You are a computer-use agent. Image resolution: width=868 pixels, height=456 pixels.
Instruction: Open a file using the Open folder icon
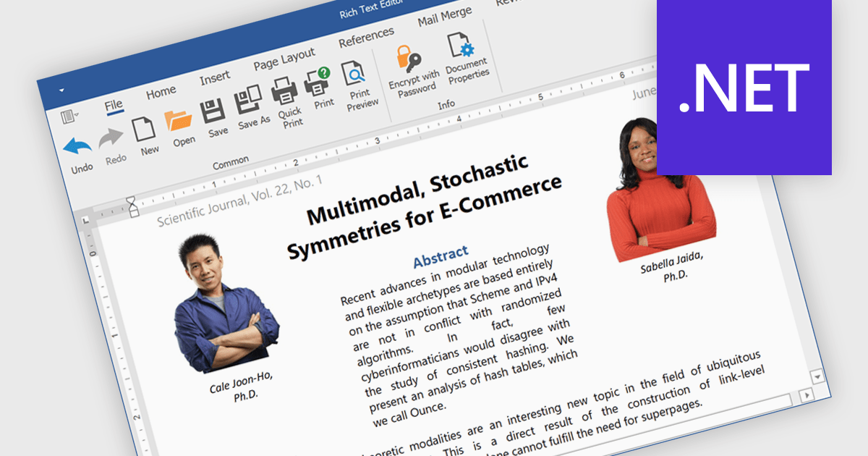coord(178,120)
